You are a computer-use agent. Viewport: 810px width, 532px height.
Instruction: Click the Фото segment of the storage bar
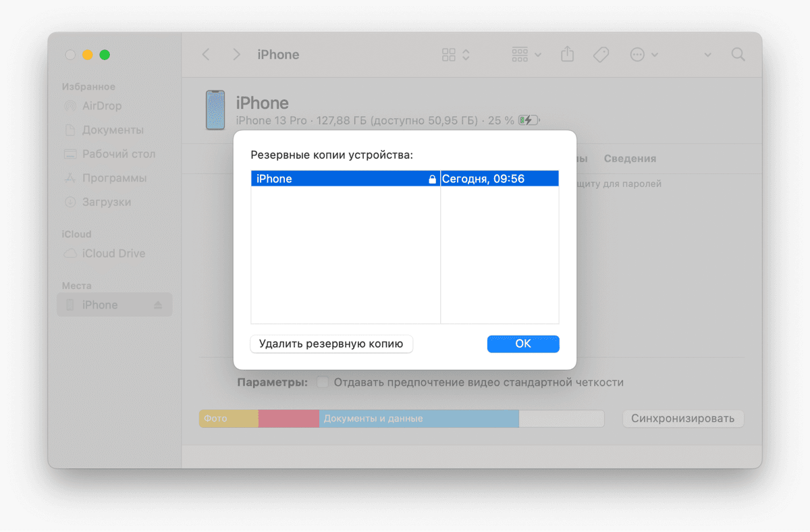pyautogui.click(x=229, y=419)
